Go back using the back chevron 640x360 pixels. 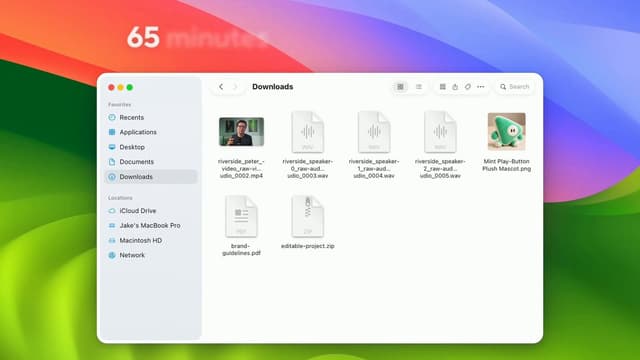221,87
